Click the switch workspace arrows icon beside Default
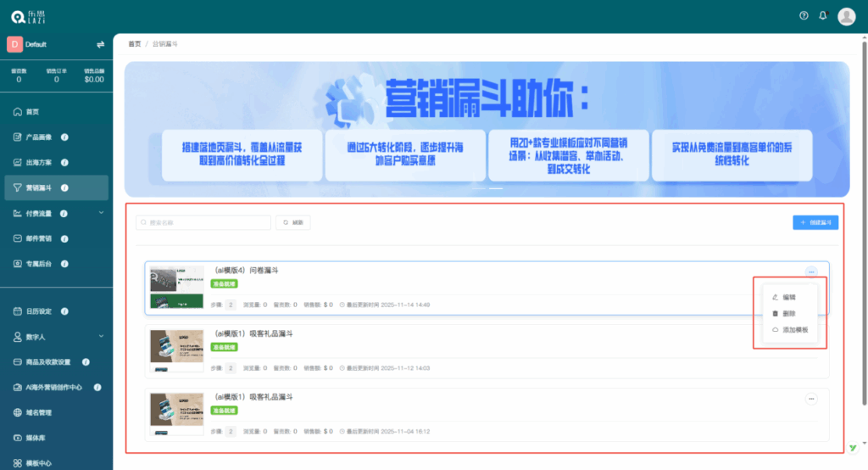The width and height of the screenshot is (868, 470). click(100, 44)
